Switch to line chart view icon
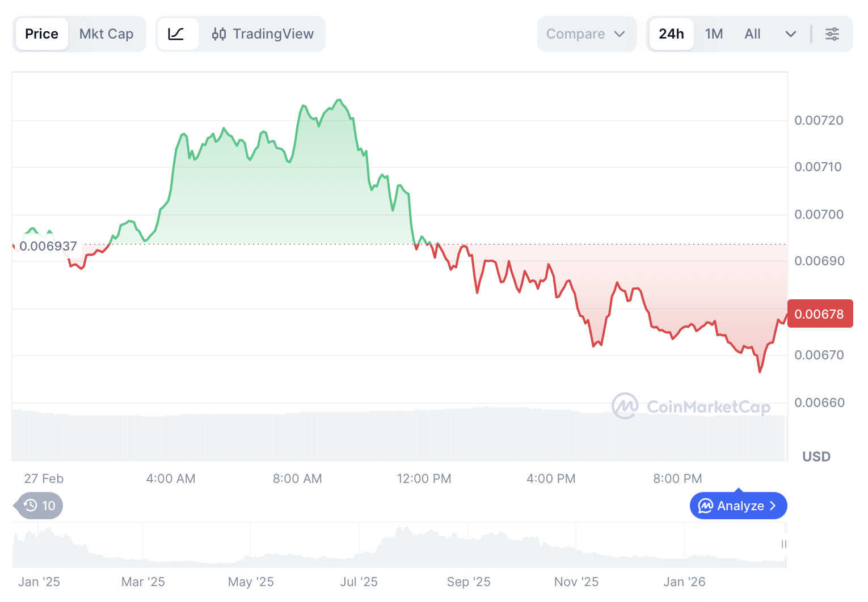868x602 pixels. (x=176, y=34)
